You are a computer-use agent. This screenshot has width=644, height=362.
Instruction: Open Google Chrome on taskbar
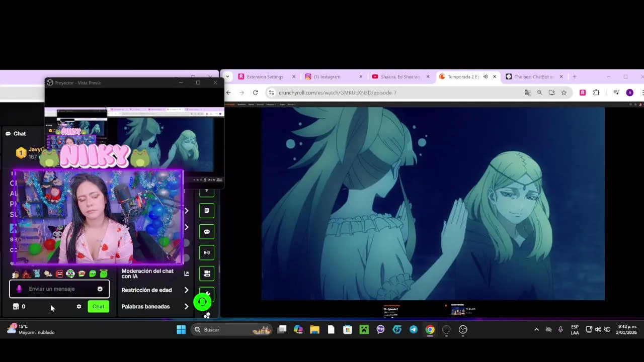click(x=430, y=330)
